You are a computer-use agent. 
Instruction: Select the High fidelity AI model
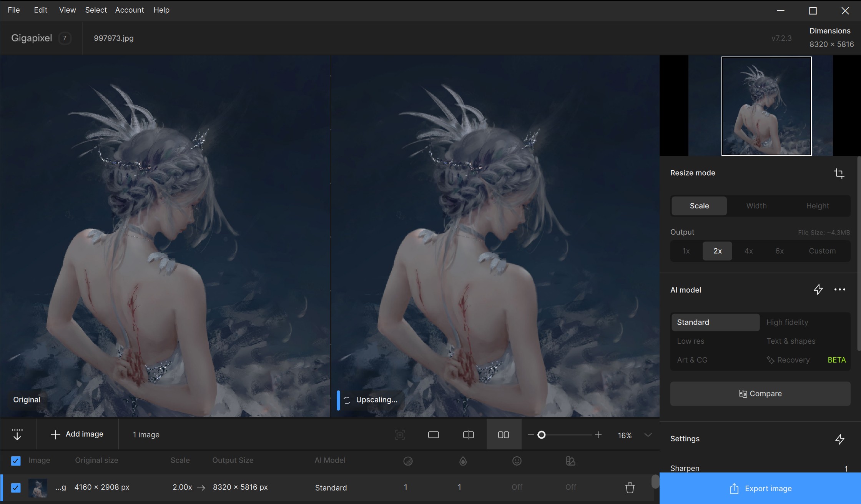pyautogui.click(x=787, y=322)
